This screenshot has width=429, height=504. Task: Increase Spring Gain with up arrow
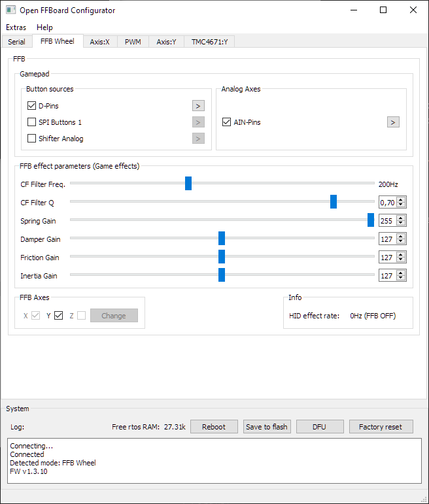pos(401,218)
